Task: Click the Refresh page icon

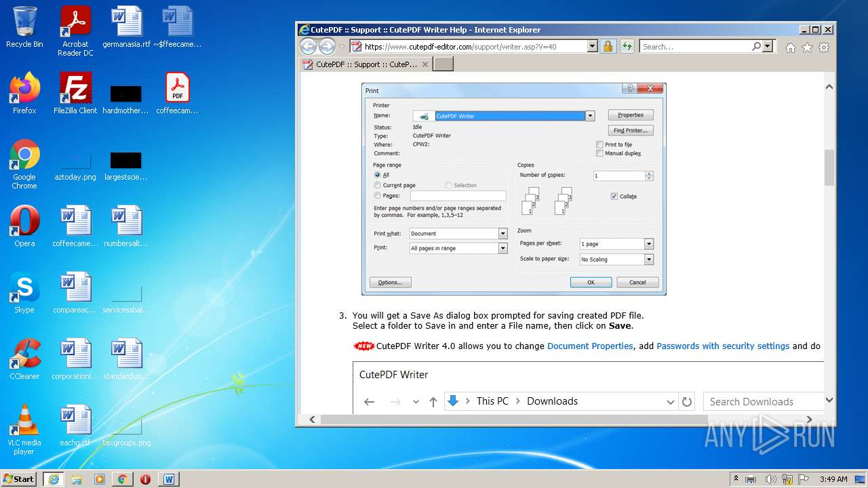Action: [627, 46]
